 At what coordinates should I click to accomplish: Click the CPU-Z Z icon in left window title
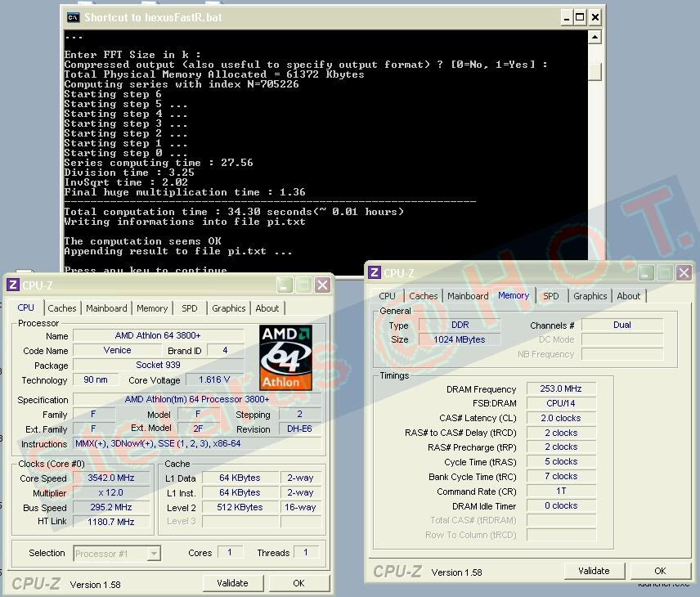click(13, 285)
